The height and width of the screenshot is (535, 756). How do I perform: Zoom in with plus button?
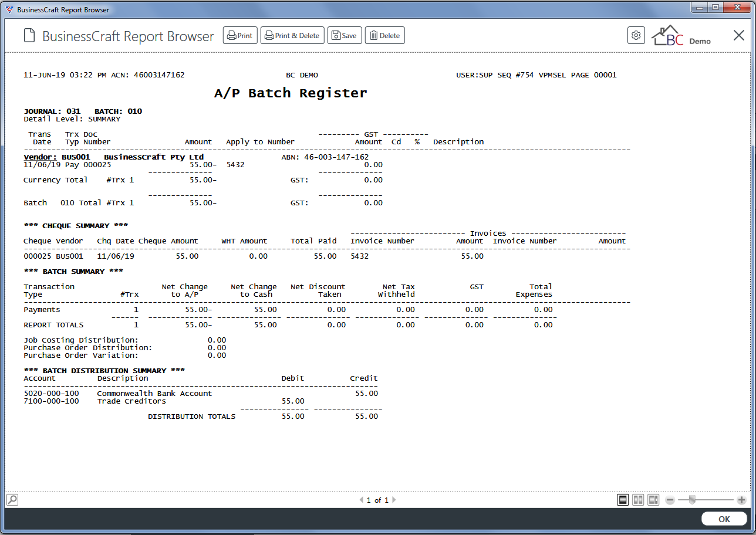coord(741,500)
